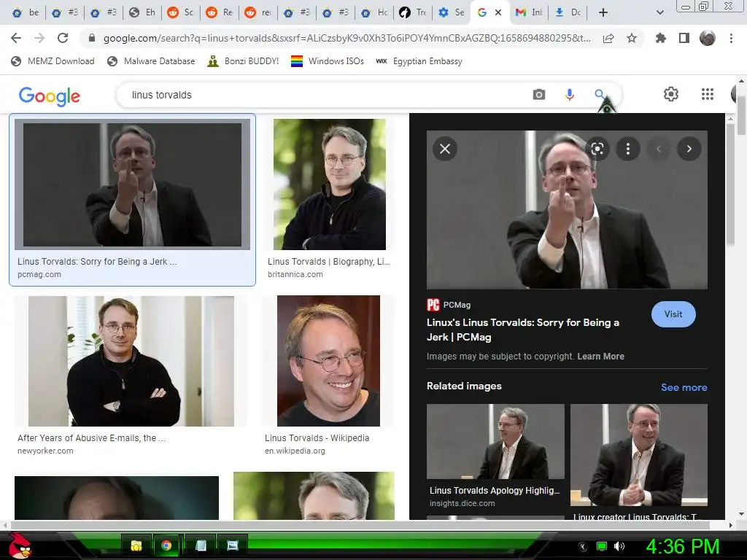
Task: Click the volume speaker tray icon
Action: tap(619, 546)
